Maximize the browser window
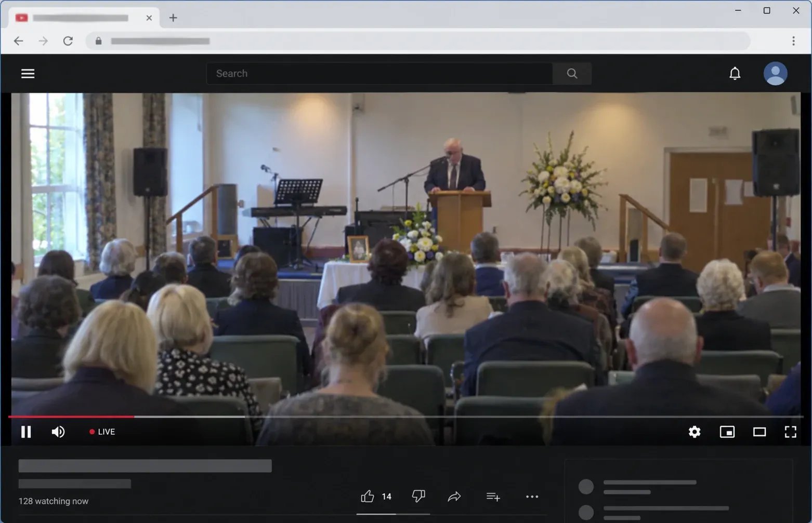 pos(767,10)
